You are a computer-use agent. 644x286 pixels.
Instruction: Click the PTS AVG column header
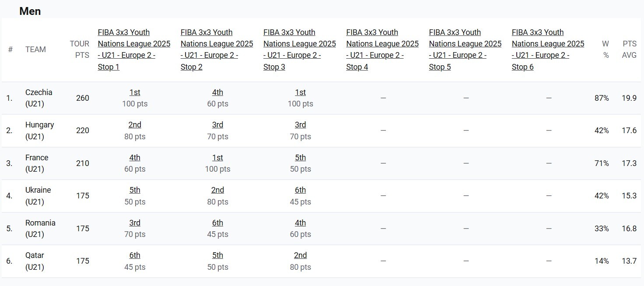pos(629,49)
